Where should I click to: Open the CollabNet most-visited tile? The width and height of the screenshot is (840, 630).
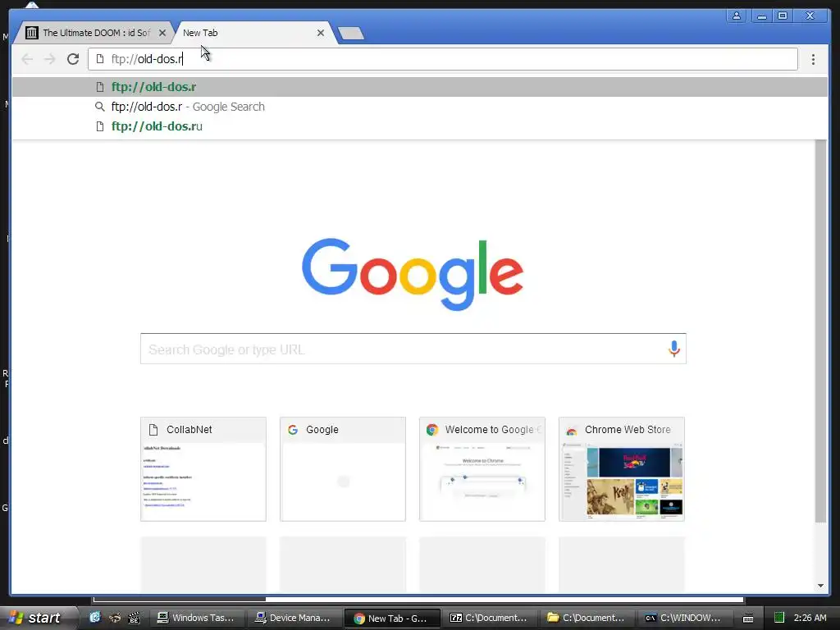coord(203,468)
